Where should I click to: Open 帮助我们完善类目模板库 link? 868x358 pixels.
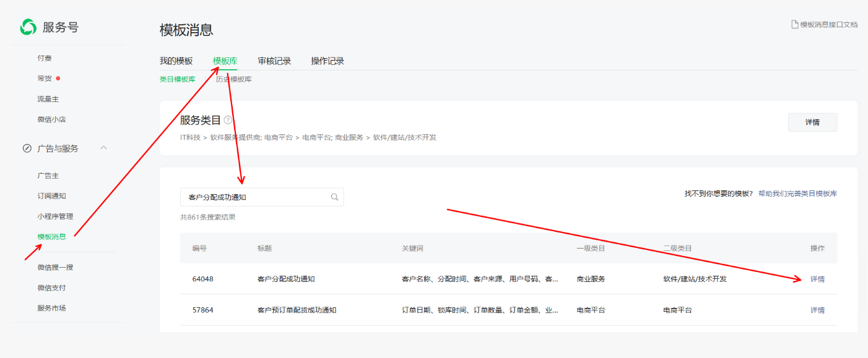(x=797, y=194)
